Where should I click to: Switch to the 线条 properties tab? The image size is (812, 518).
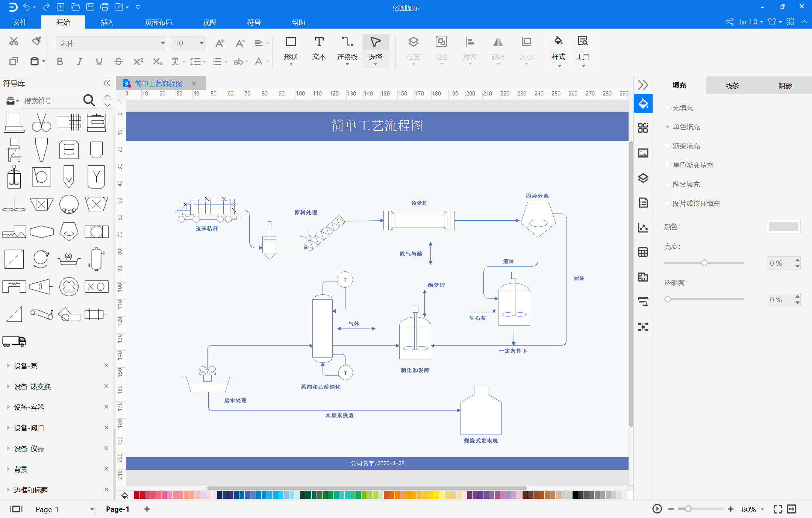[732, 86]
